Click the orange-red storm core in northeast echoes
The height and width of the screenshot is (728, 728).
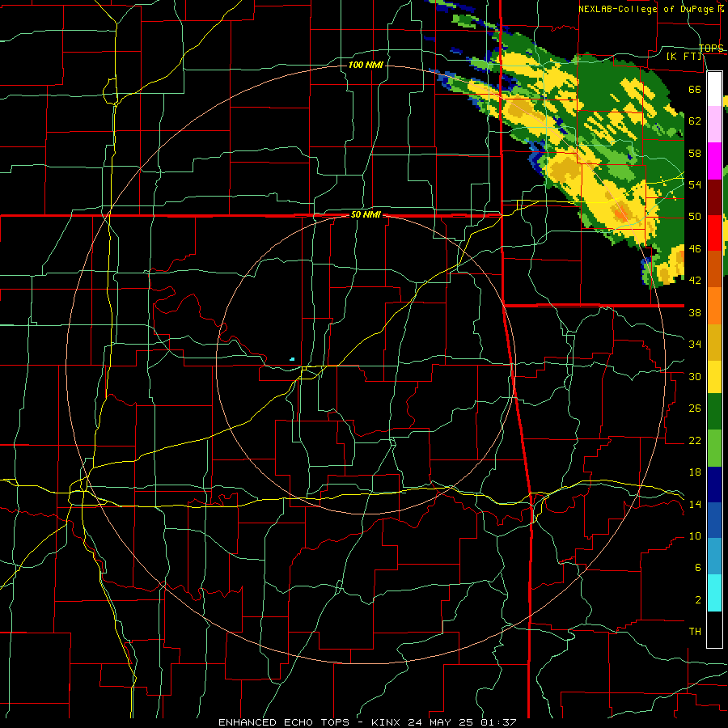coord(622,214)
